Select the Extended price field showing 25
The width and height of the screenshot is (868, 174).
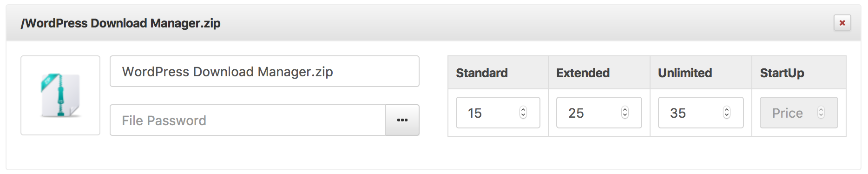(x=599, y=113)
